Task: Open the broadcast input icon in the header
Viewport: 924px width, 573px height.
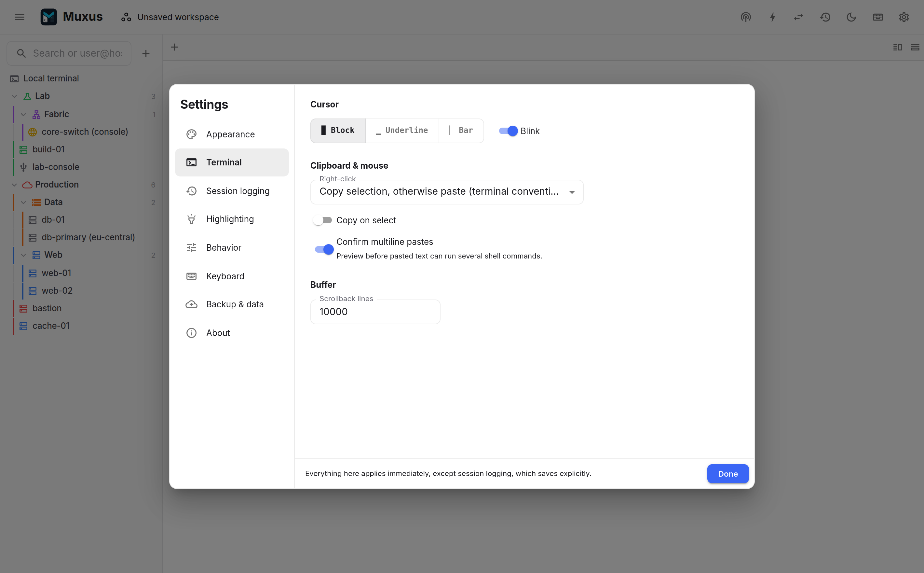Action: click(x=746, y=17)
